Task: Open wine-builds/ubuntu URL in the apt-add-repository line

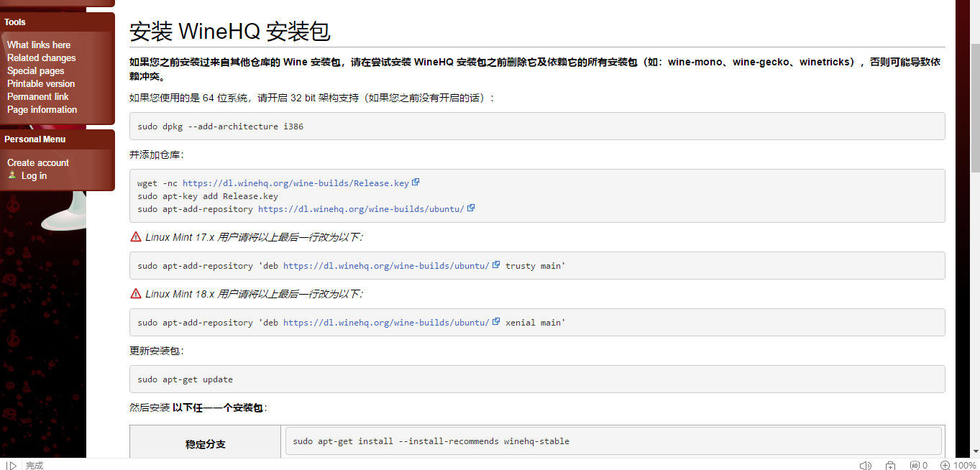Action: tap(361, 209)
